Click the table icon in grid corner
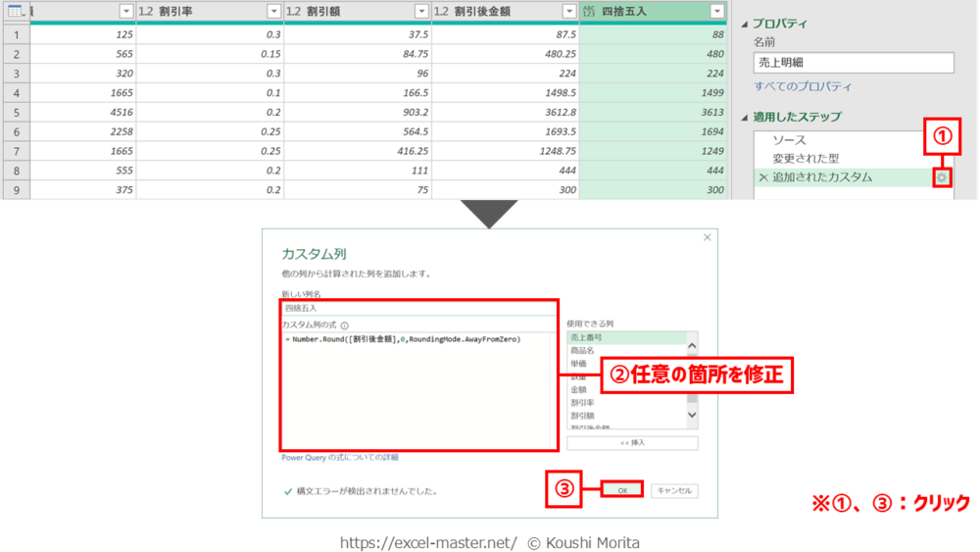 15,11
